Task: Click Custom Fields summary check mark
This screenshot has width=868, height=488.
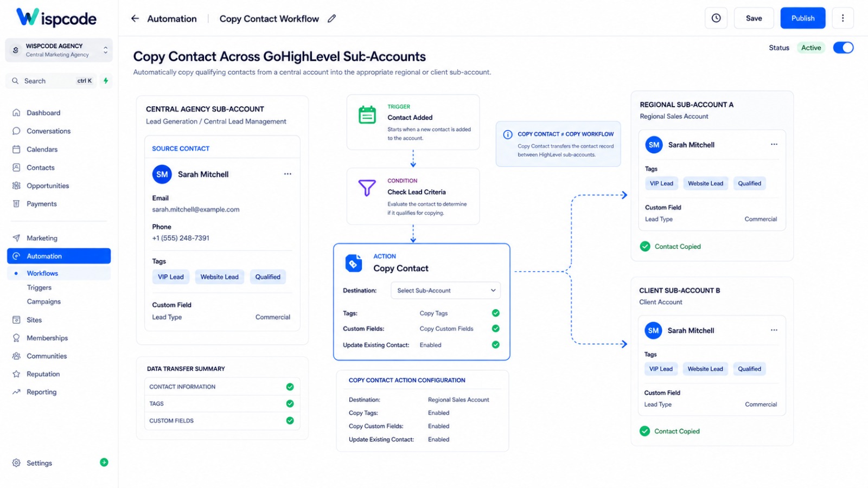Action: (x=290, y=421)
